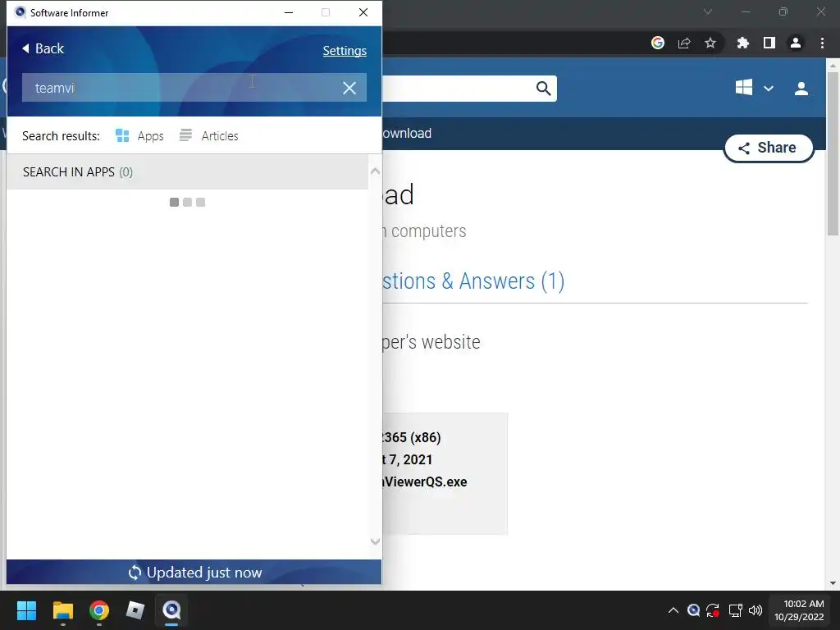Open the Chrome profile avatar

click(x=796, y=43)
